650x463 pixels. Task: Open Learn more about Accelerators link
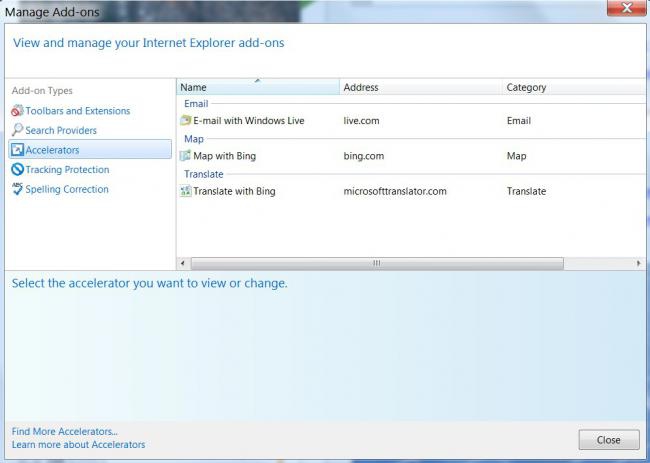[x=78, y=444]
